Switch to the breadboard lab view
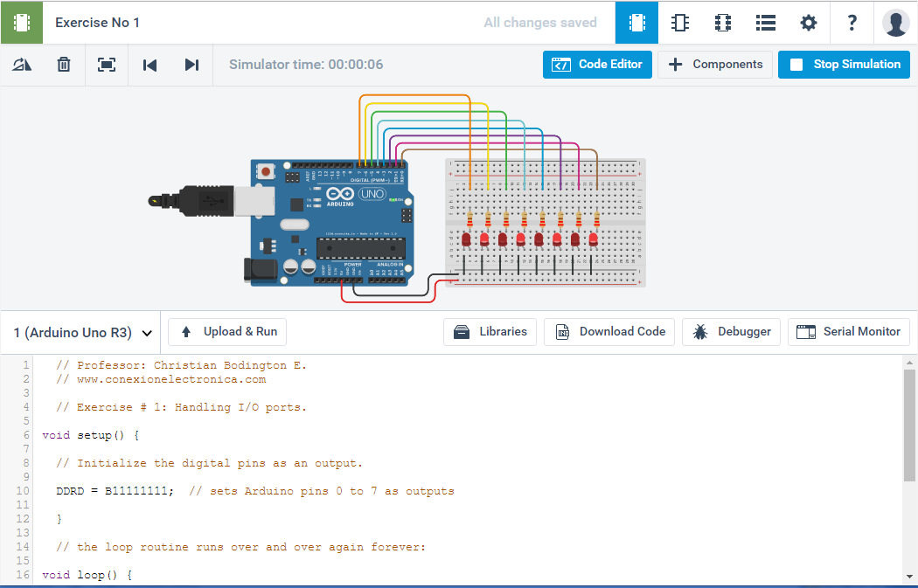This screenshot has width=918, height=588. tap(636, 23)
